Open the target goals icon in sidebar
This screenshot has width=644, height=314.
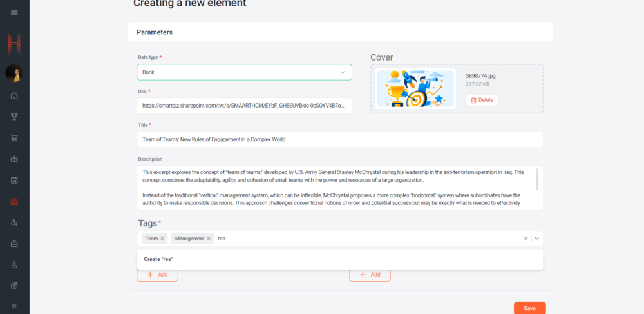[x=14, y=285]
